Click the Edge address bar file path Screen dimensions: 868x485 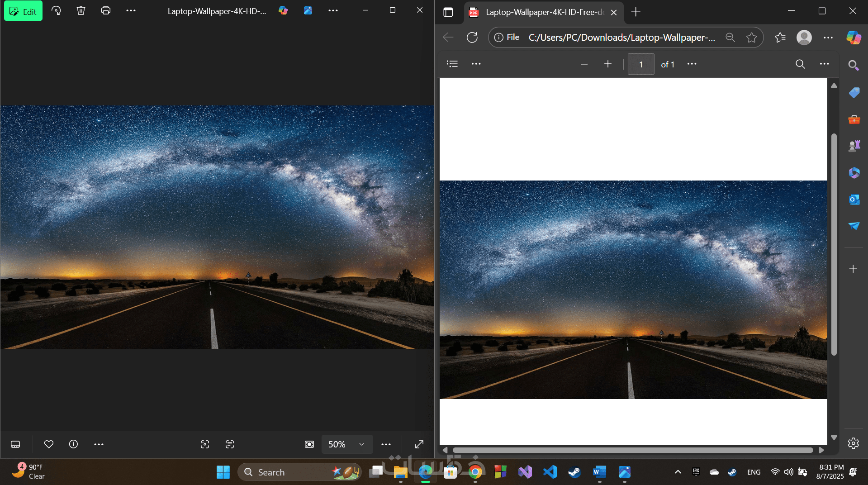tap(622, 37)
